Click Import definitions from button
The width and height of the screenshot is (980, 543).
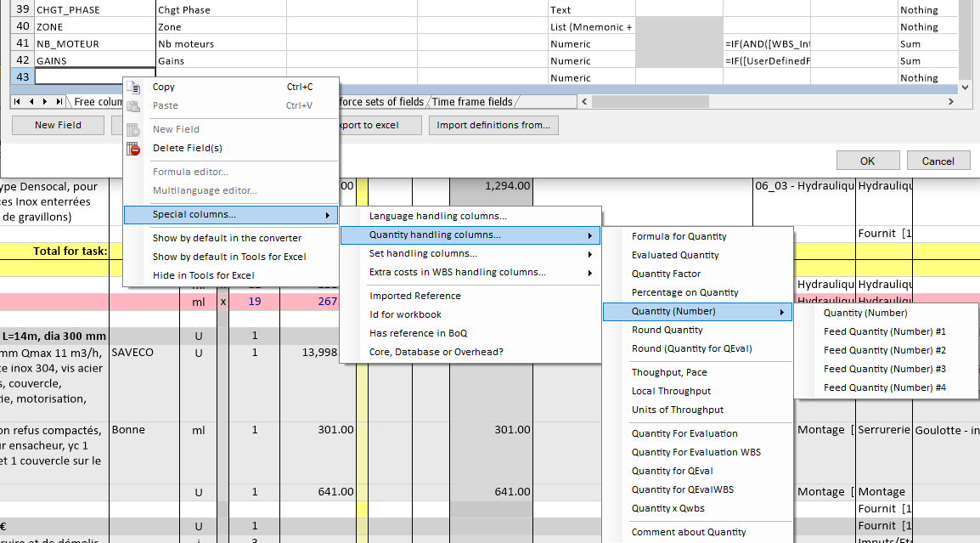coord(493,125)
